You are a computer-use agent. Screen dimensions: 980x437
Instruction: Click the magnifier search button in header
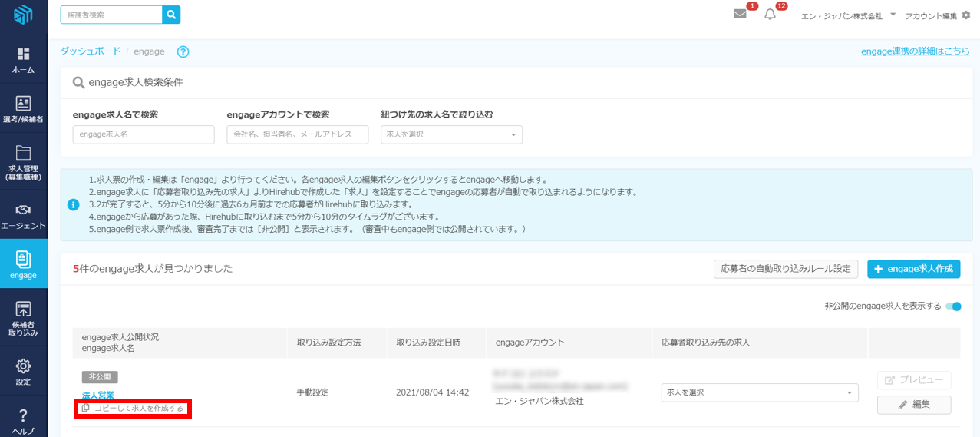pos(171,15)
